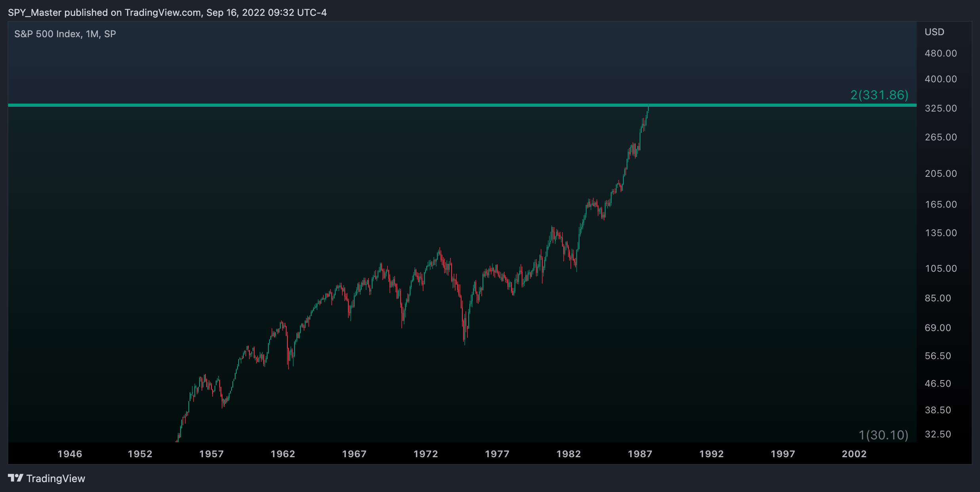Click the USD currency label
Image resolution: width=980 pixels, height=492 pixels.
coord(934,32)
